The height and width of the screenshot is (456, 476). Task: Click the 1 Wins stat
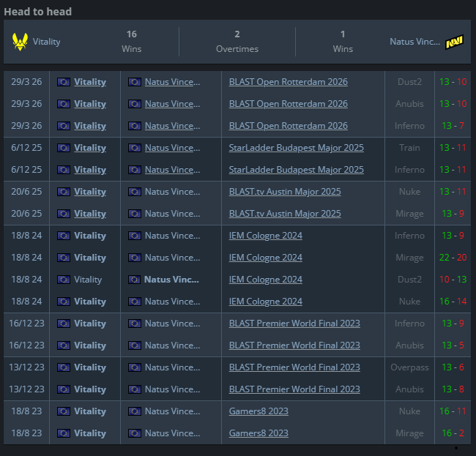tap(343, 42)
